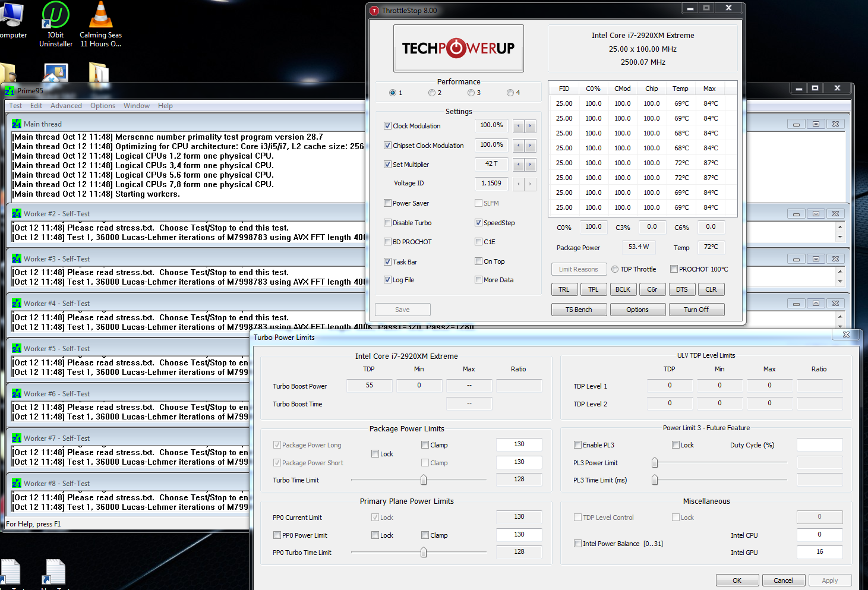The width and height of the screenshot is (868, 590).
Task: Click the BCLK button
Action: (x=623, y=290)
